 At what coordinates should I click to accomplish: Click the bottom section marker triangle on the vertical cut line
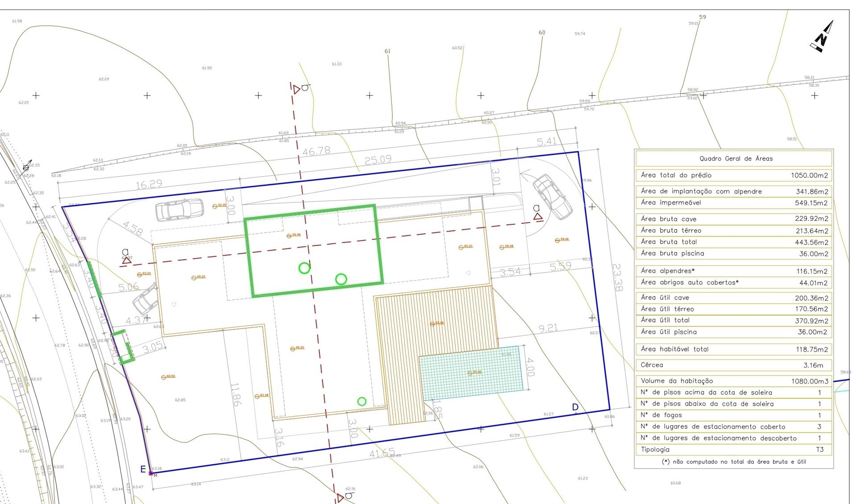341,497
